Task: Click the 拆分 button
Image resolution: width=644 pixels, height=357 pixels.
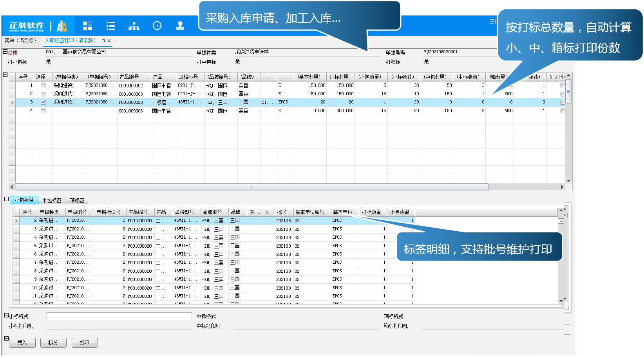Action: [x=53, y=343]
